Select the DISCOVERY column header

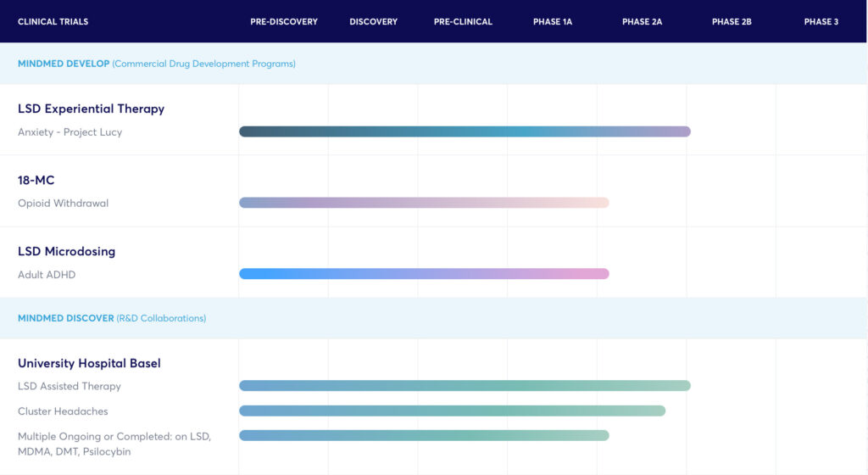[374, 21]
